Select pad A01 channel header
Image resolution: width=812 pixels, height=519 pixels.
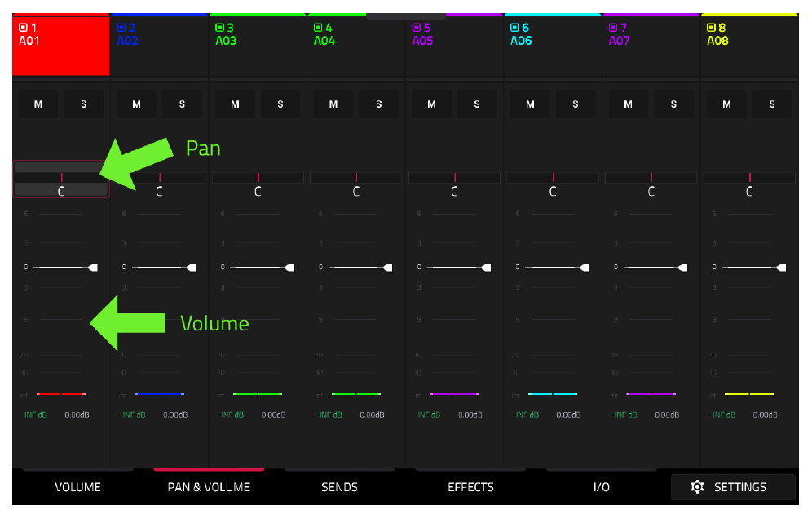tap(61, 45)
